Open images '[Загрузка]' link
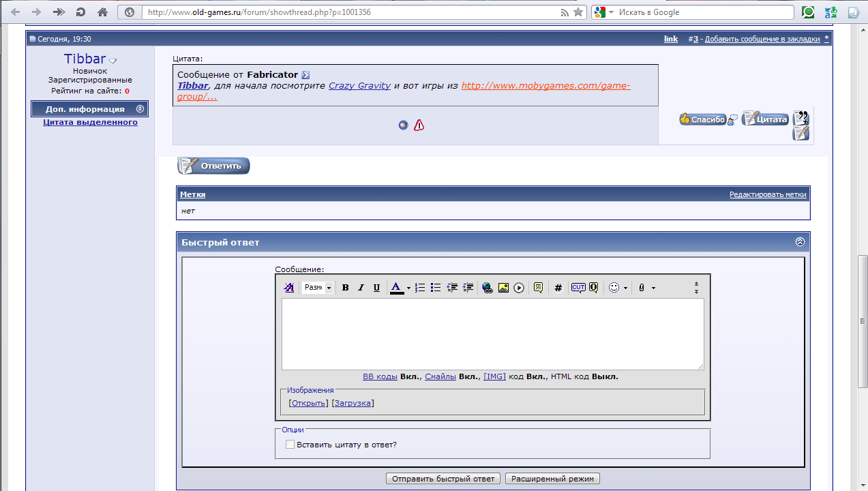868x491 pixels. tap(353, 403)
